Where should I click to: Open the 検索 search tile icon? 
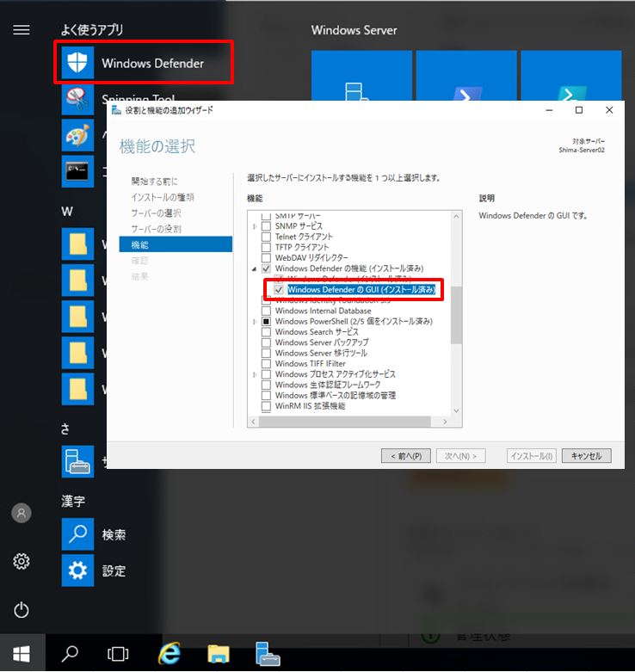click(77, 534)
